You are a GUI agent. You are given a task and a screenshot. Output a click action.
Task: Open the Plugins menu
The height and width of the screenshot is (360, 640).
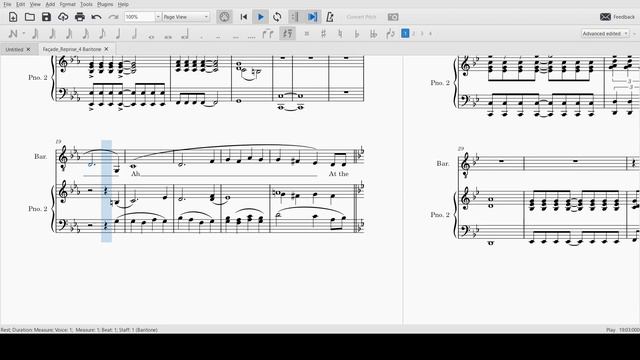(x=105, y=4)
